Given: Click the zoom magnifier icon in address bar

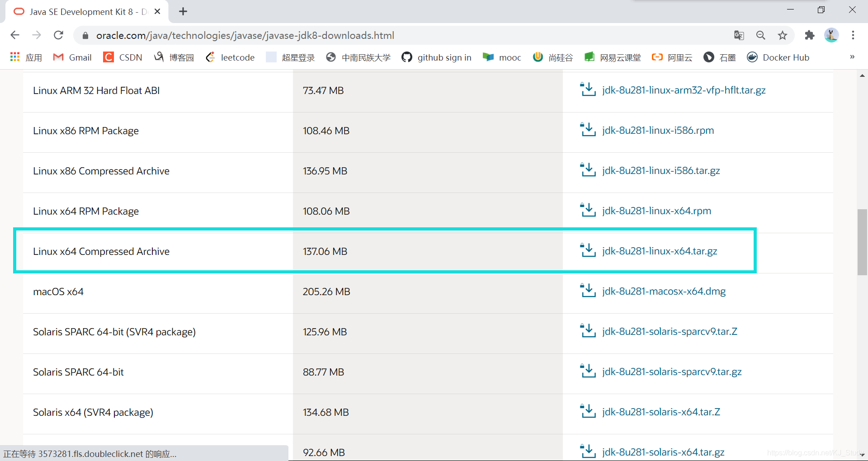Looking at the screenshot, I should [761, 35].
